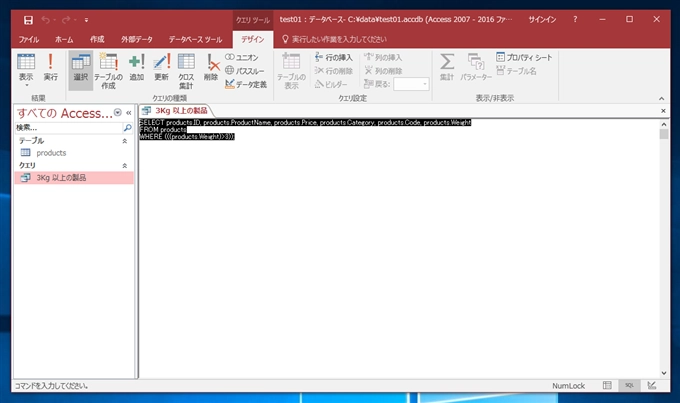Select the デザイン (Design) ribbon tab
Image resolution: width=680 pixels, height=403 pixels.
(253, 39)
